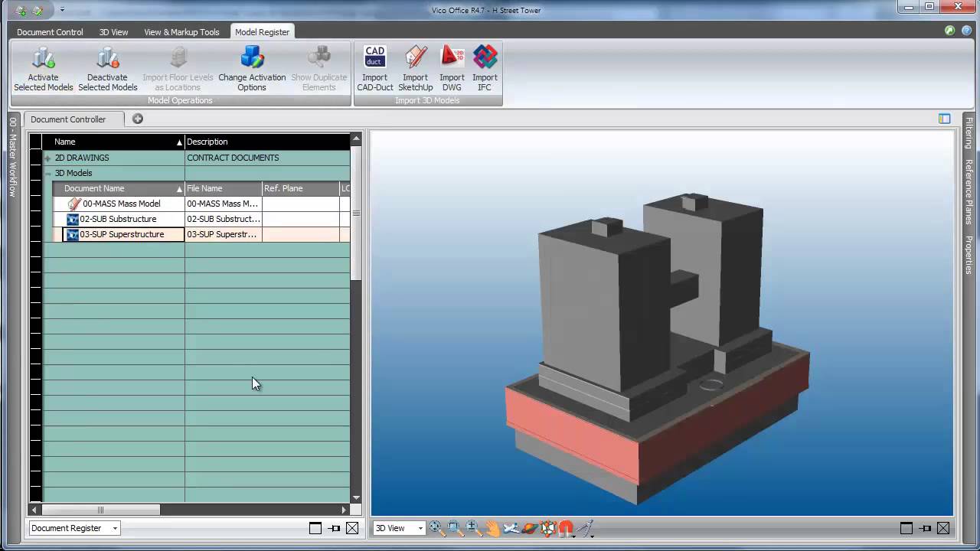Click the CONTRACT DOCUMENTS description cell

(267, 158)
